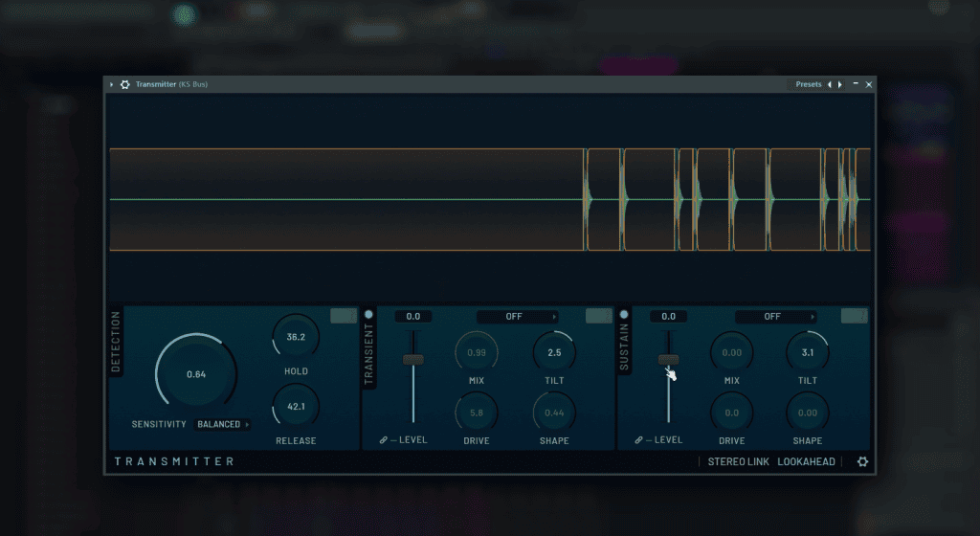Click the Release knob showing 42.1

(296, 406)
